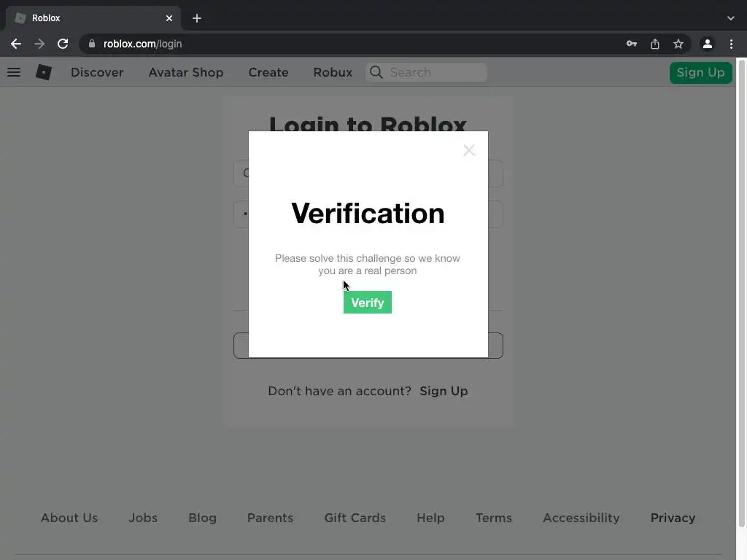Image resolution: width=747 pixels, height=560 pixels.
Task: Click 'Please solve this challenge' message text
Action: pos(368,264)
